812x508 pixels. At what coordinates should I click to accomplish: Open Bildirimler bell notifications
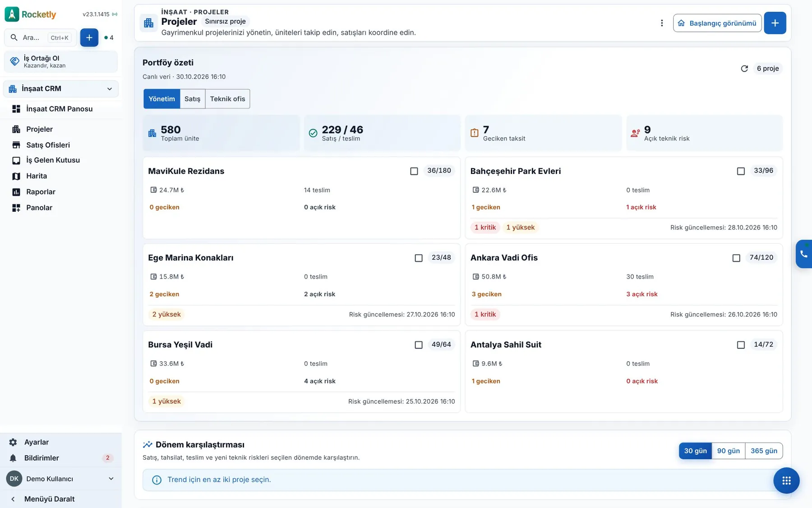13,458
